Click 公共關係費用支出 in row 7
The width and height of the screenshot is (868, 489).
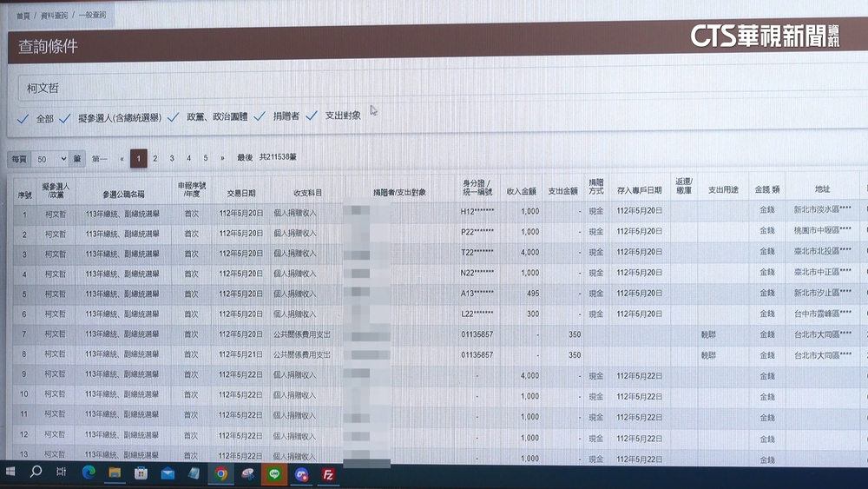pos(302,334)
